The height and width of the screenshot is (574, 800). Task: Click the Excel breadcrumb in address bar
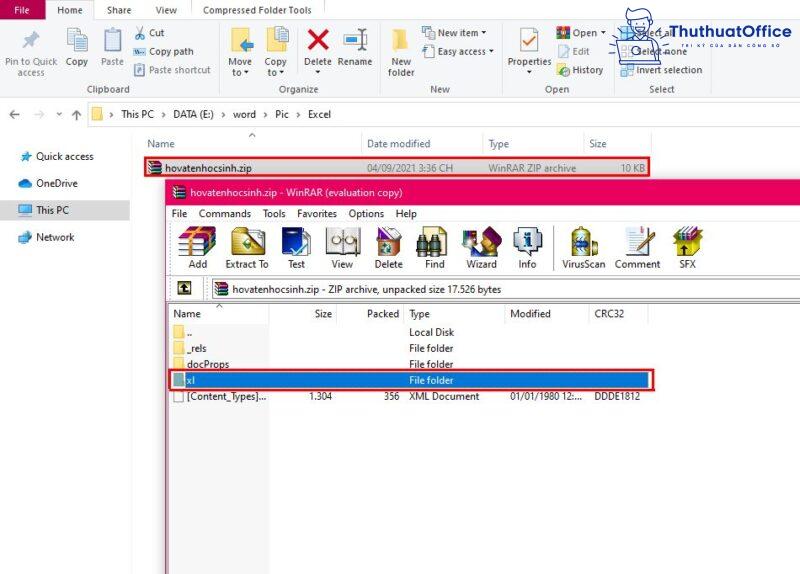click(319, 114)
